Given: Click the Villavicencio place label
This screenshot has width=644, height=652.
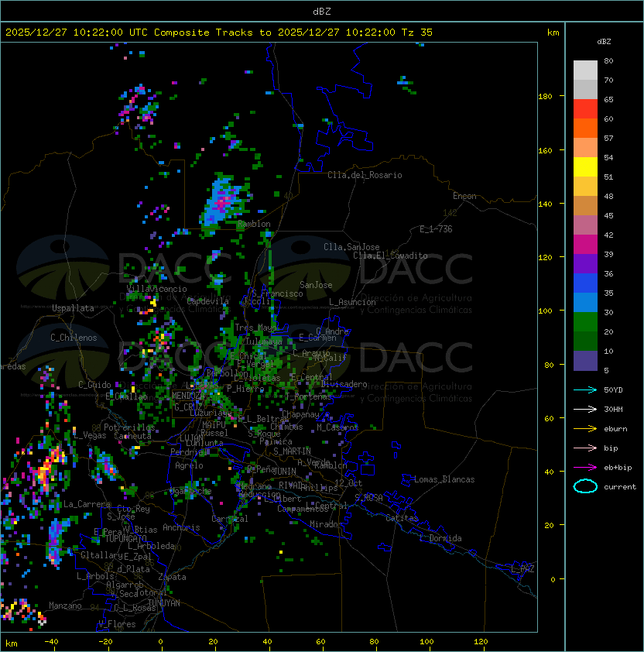Looking at the screenshot, I should point(156,289).
